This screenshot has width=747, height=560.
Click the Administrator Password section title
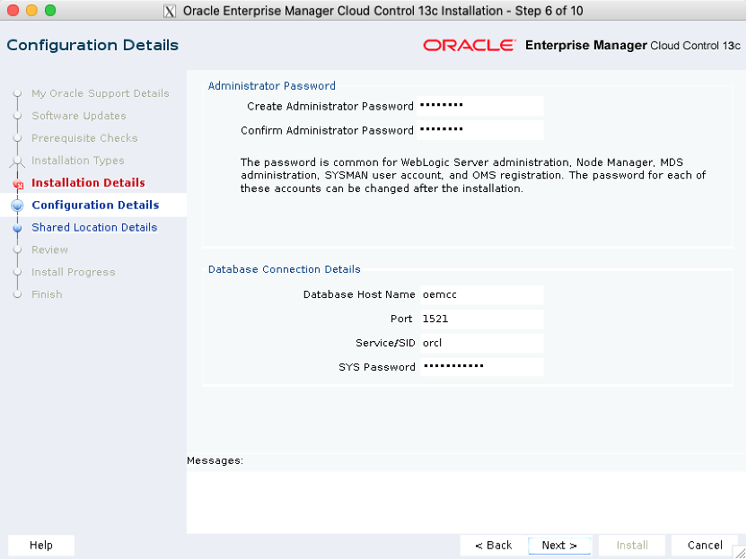pos(271,86)
